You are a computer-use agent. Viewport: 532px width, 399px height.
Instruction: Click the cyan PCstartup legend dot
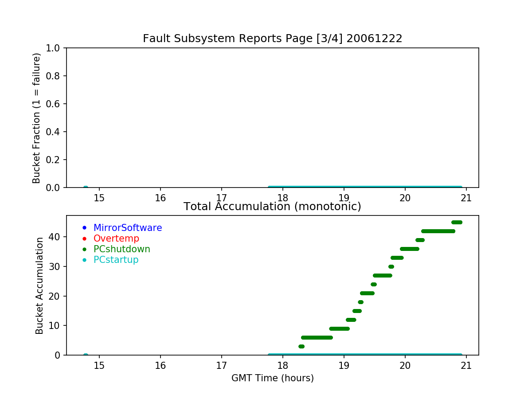[x=84, y=260]
